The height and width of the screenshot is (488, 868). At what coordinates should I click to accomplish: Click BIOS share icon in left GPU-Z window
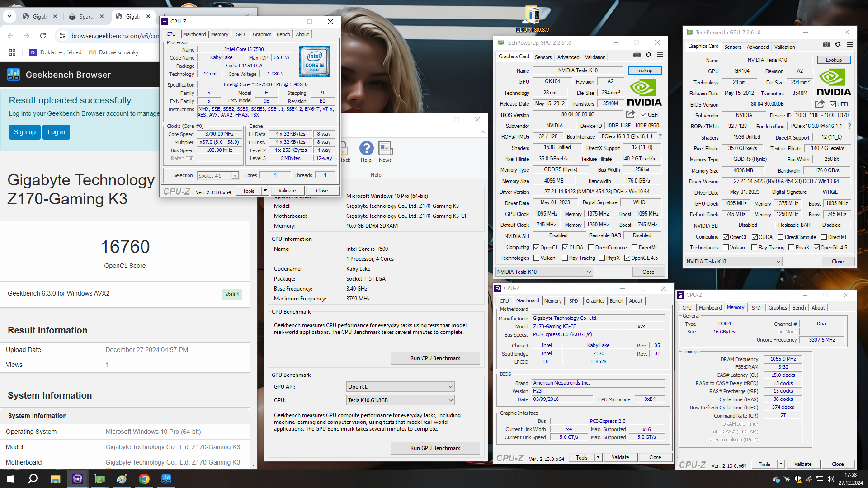coord(630,114)
